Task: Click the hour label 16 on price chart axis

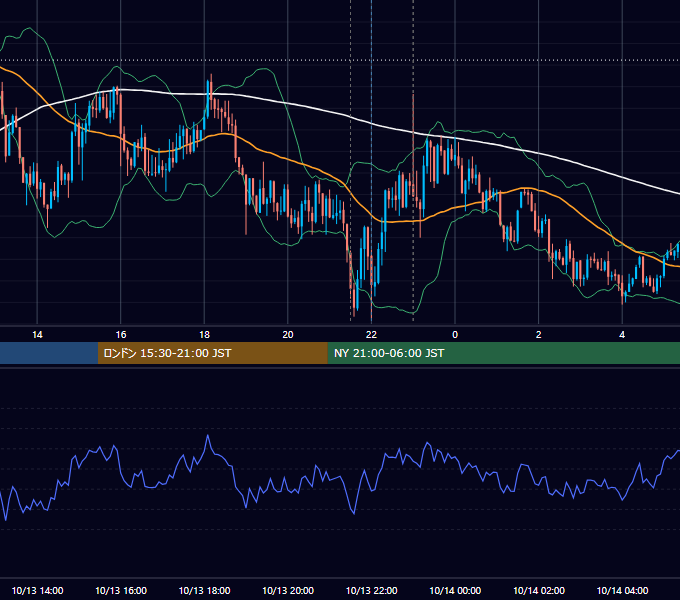Action: pos(121,335)
